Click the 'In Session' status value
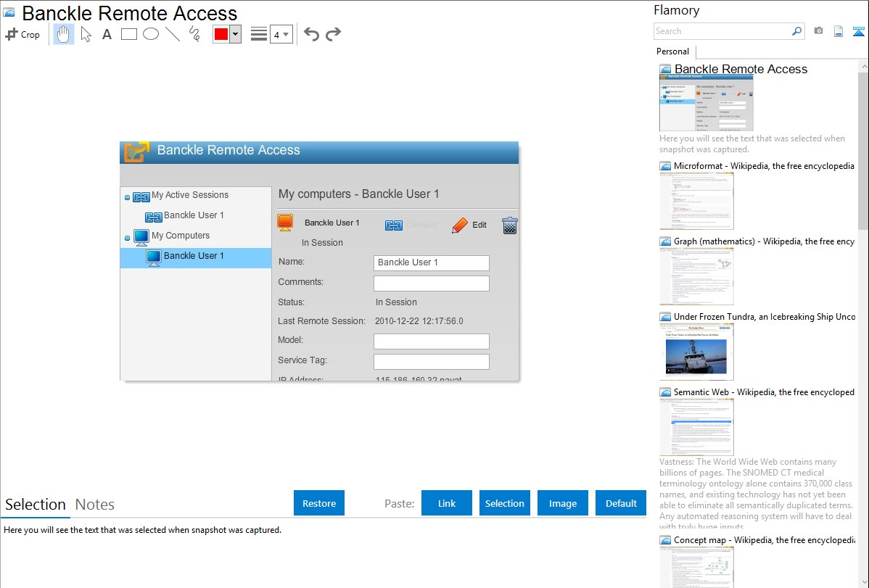The image size is (869, 588). click(396, 302)
